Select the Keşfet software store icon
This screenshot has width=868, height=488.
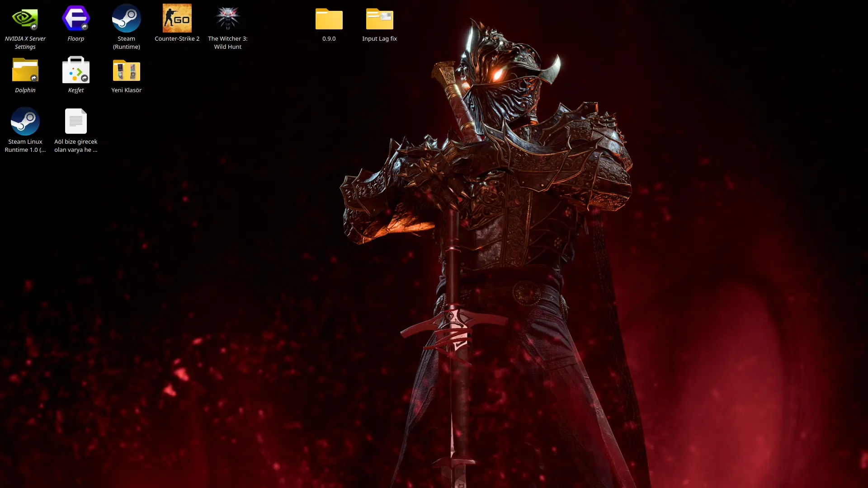76,70
